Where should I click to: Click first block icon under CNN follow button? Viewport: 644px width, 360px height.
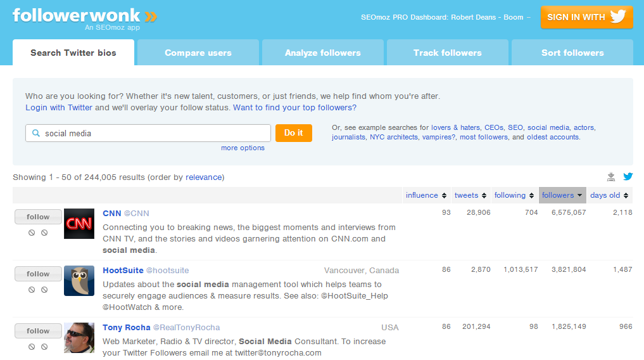[32, 233]
